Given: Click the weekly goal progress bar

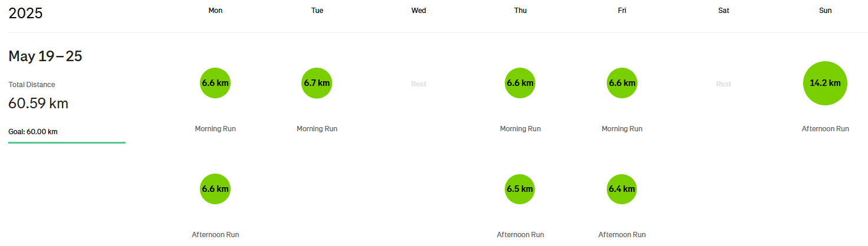Looking at the screenshot, I should tap(67, 142).
